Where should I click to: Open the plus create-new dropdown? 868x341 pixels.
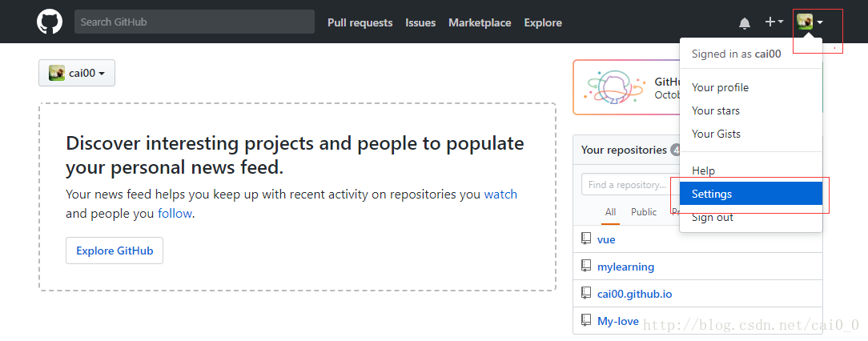pyautogui.click(x=774, y=22)
